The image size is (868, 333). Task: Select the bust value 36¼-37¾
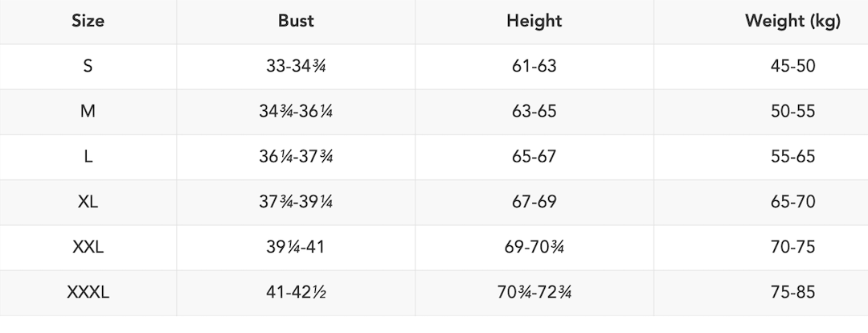[x=296, y=157]
